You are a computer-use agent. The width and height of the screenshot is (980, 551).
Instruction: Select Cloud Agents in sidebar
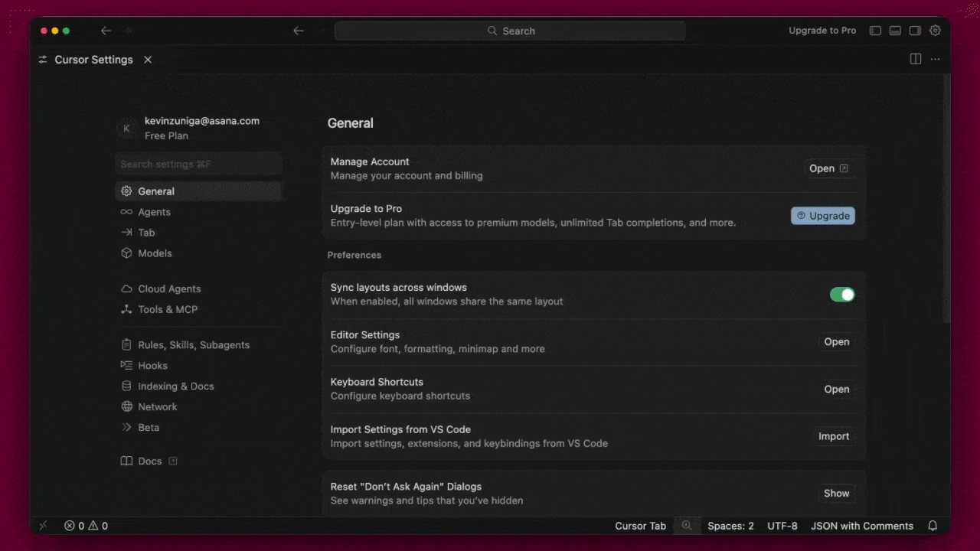[199, 289]
